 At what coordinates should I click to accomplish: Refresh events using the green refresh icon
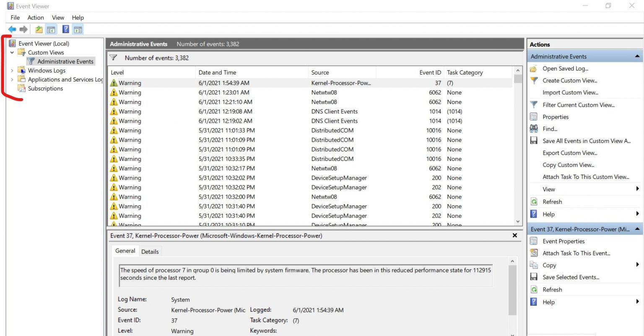tap(534, 202)
